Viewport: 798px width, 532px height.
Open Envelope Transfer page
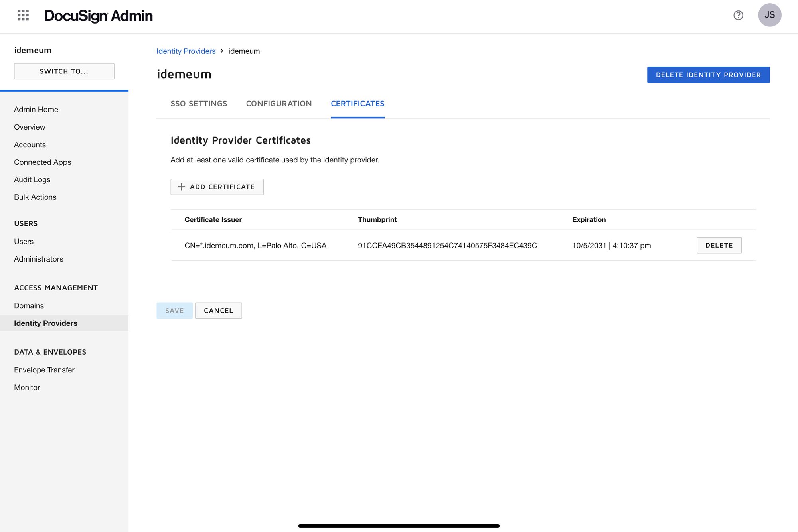pyautogui.click(x=44, y=370)
